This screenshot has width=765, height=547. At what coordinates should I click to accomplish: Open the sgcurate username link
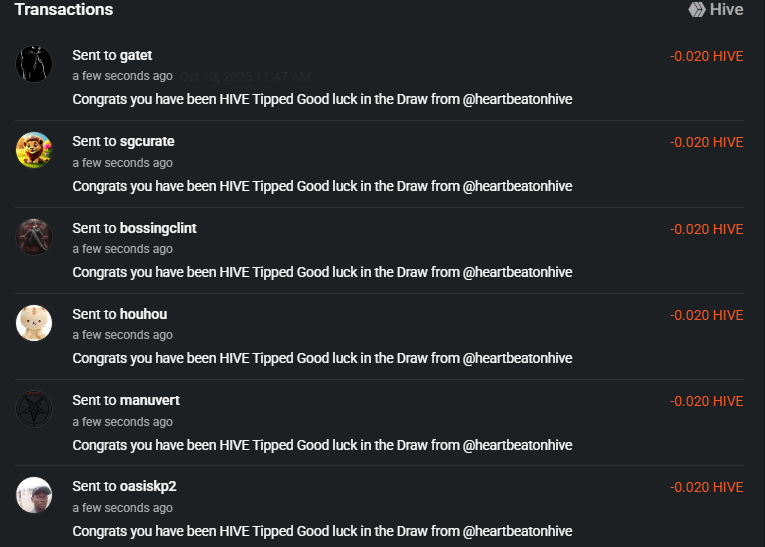147,141
